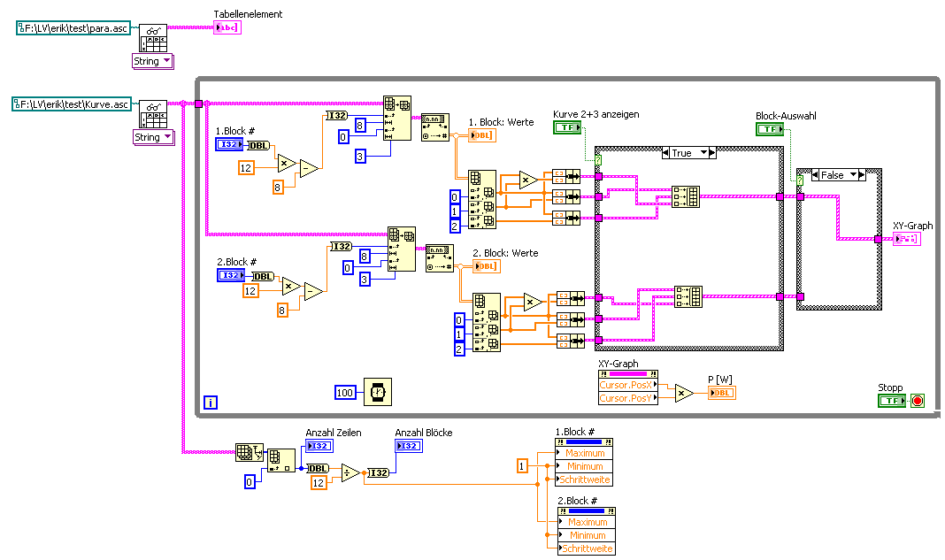
Task: Toggle the Block-Auswahl boolean terminal
Action: [770, 128]
